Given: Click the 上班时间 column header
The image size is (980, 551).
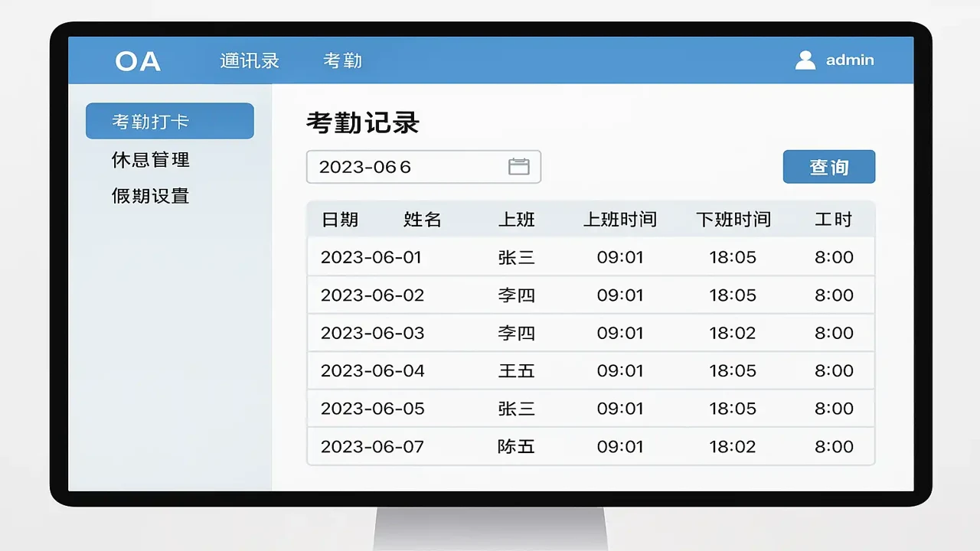Looking at the screenshot, I should [620, 220].
